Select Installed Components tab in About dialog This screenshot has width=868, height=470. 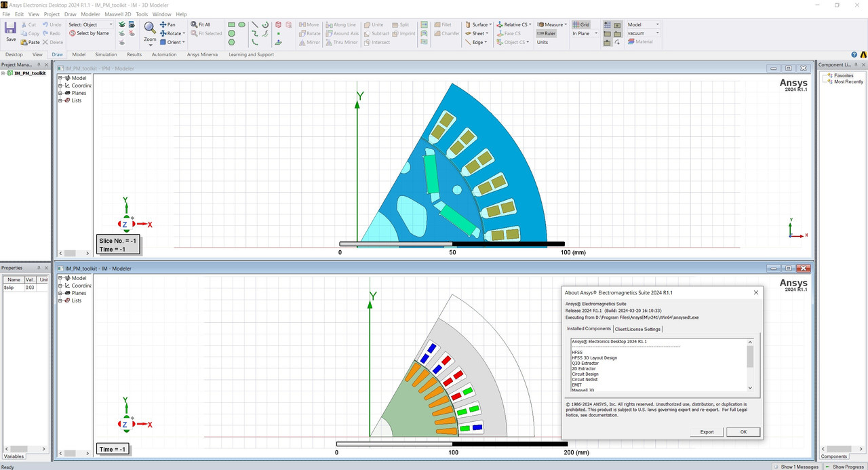point(589,328)
